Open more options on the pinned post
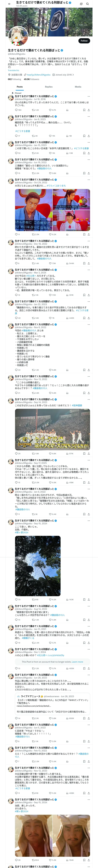This screenshot has width=98, height=868. [89, 96]
